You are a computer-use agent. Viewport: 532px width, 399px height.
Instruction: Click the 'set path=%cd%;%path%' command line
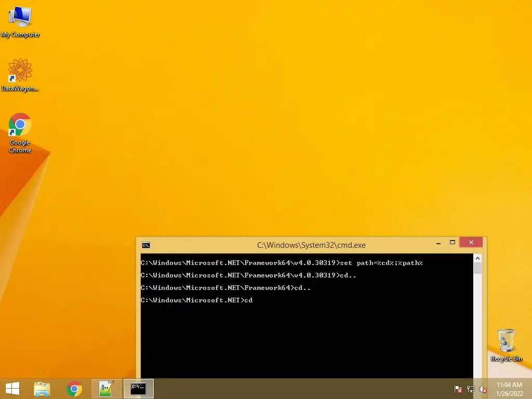pos(282,263)
